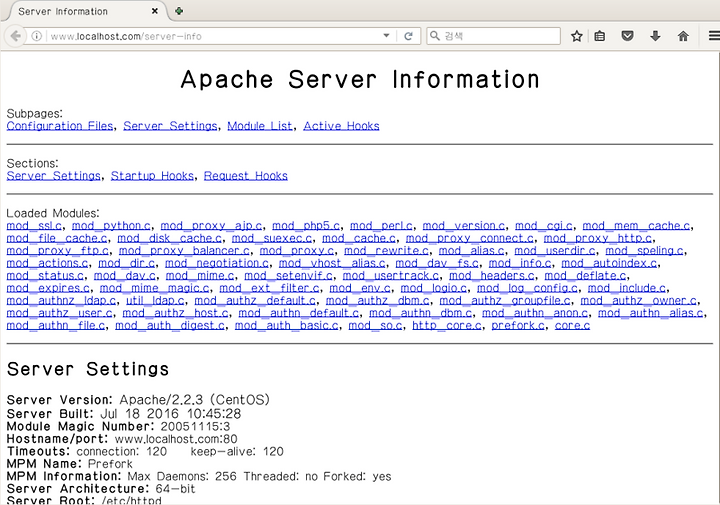The height and width of the screenshot is (505, 720).
Task: Open the Active Hooks subpage
Action: (341, 126)
